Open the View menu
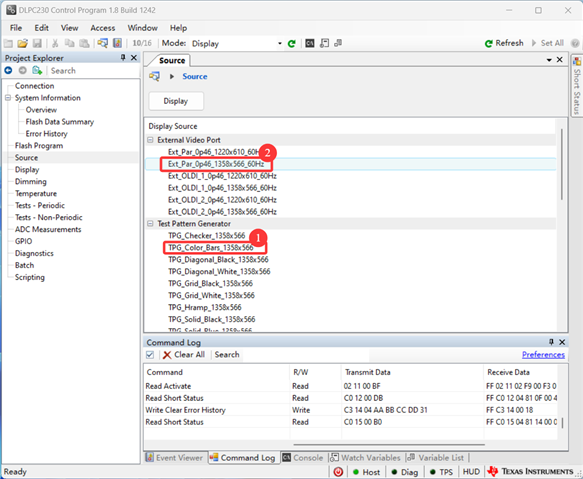Image resolution: width=583 pixels, height=479 pixels. (x=70, y=28)
